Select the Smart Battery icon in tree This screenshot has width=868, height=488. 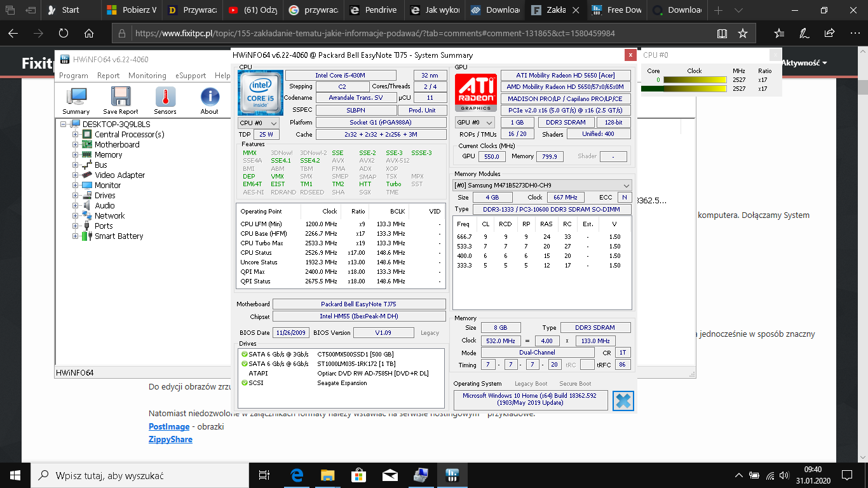(87, 236)
